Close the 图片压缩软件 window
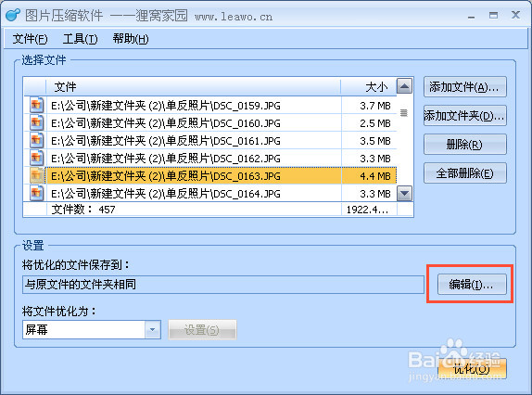The width and height of the screenshot is (532, 395). coord(515,15)
